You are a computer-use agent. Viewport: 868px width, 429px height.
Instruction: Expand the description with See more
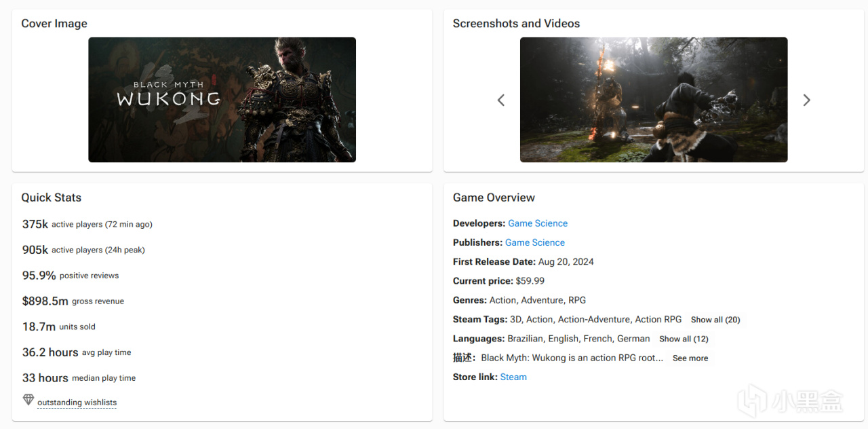690,358
